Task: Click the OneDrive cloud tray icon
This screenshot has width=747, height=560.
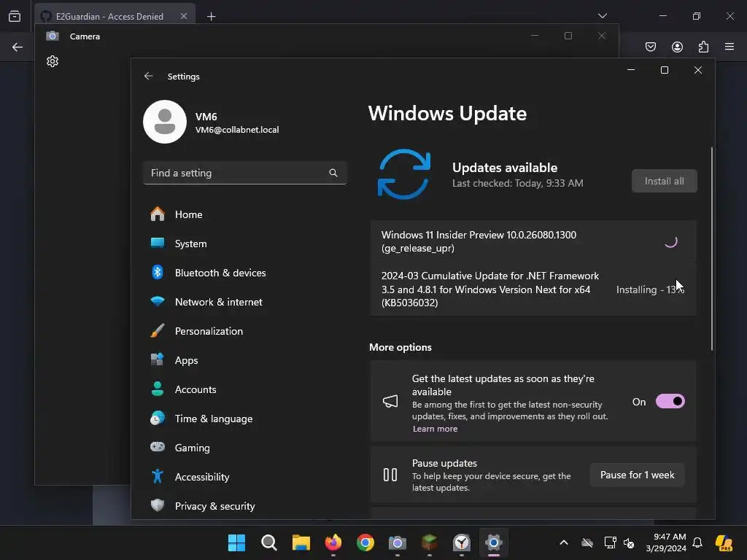Action: (x=587, y=542)
